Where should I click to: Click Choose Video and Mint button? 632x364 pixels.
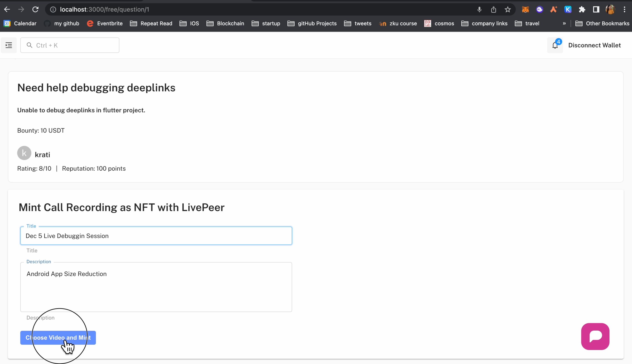click(x=58, y=338)
